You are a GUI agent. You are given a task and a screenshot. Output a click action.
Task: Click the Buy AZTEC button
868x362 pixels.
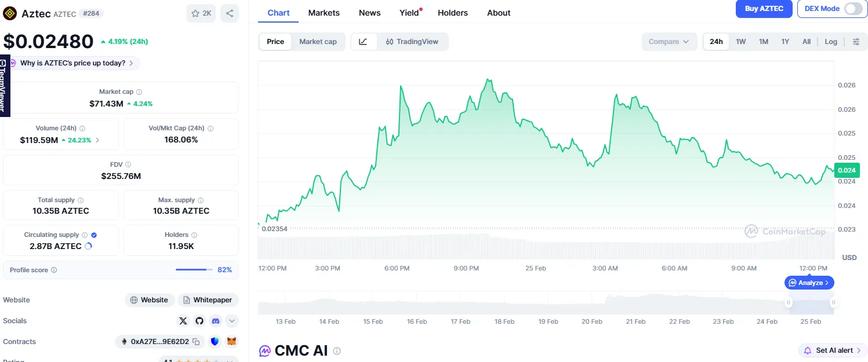764,9
